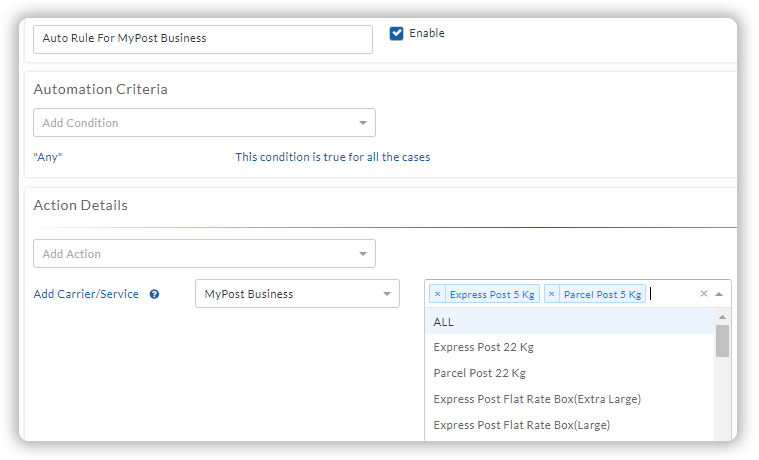Click the service list scrollbar thumb
This screenshot has width=759, height=460.
pos(722,341)
